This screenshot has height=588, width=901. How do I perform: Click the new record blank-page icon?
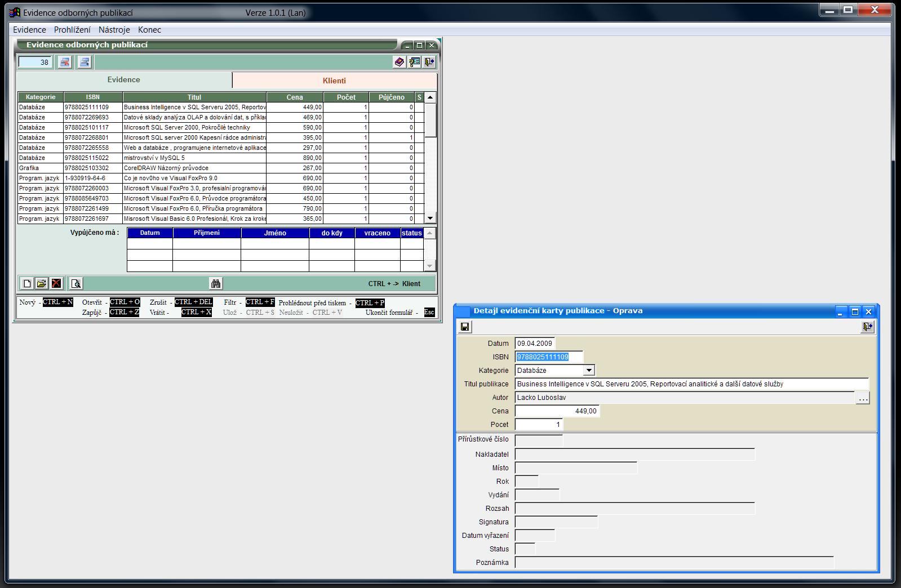[x=26, y=283]
